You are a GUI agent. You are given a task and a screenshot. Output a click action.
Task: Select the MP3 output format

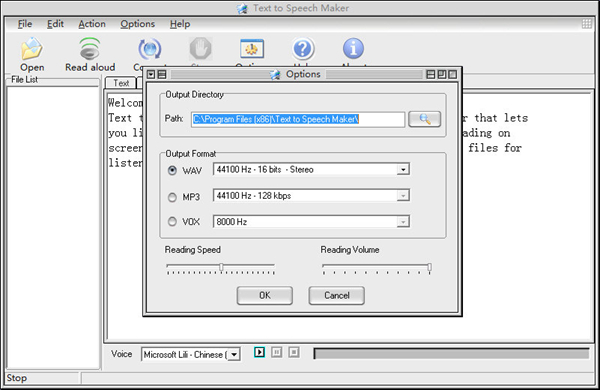click(172, 197)
